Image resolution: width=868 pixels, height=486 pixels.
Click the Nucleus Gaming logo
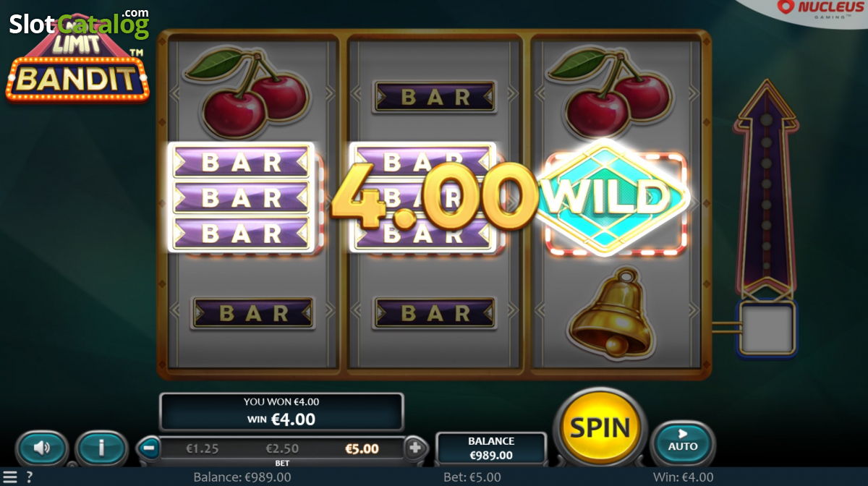click(820, 9)
